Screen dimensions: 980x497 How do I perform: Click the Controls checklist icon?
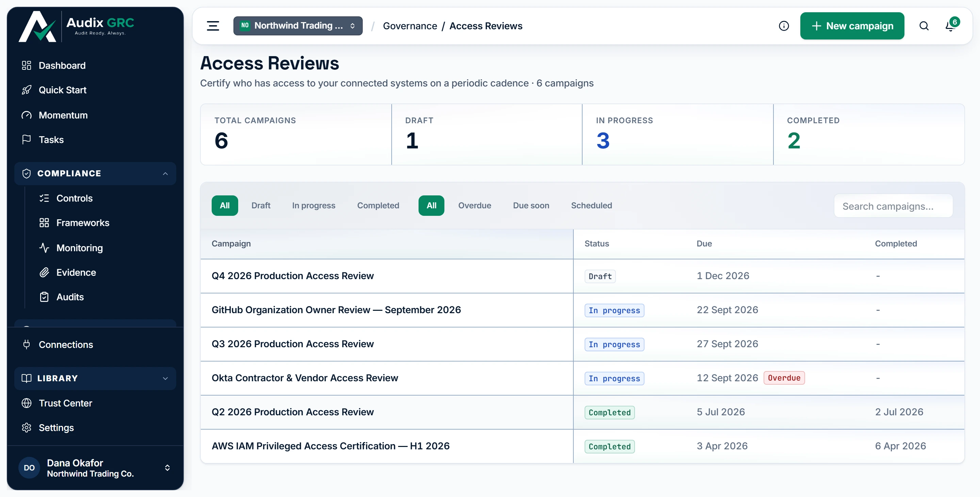[x=44, y=198]
